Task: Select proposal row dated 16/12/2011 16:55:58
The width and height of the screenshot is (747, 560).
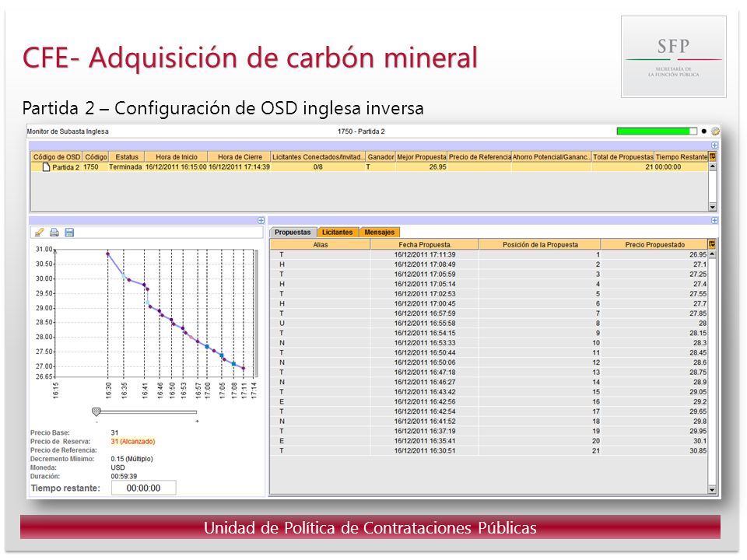Action: click(x=489, y=323)
